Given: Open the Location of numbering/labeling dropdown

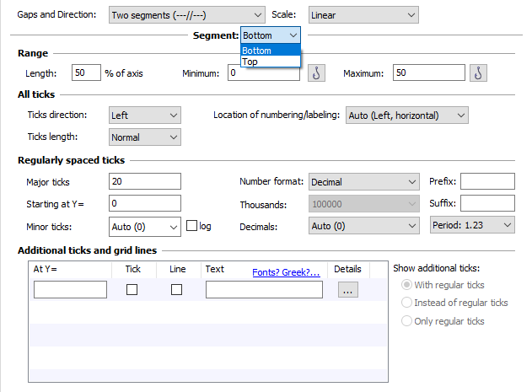Looking at the screenshot, I should point(406,115).
